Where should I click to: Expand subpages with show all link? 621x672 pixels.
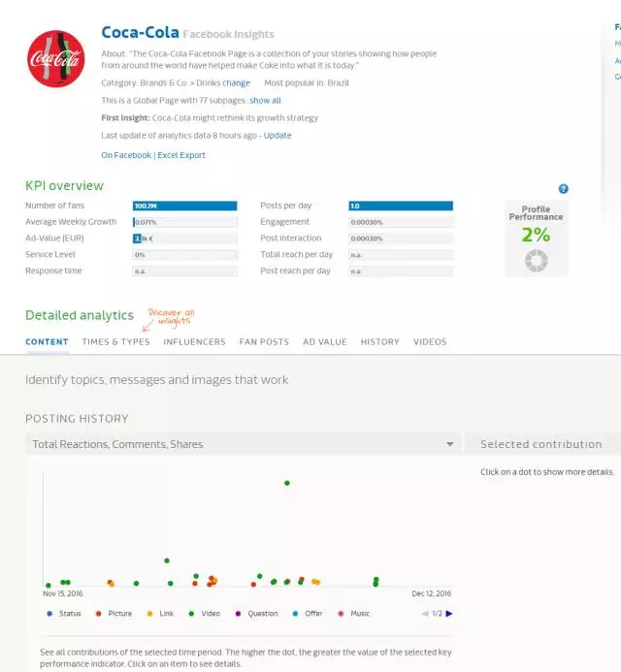tap(265, 100)
